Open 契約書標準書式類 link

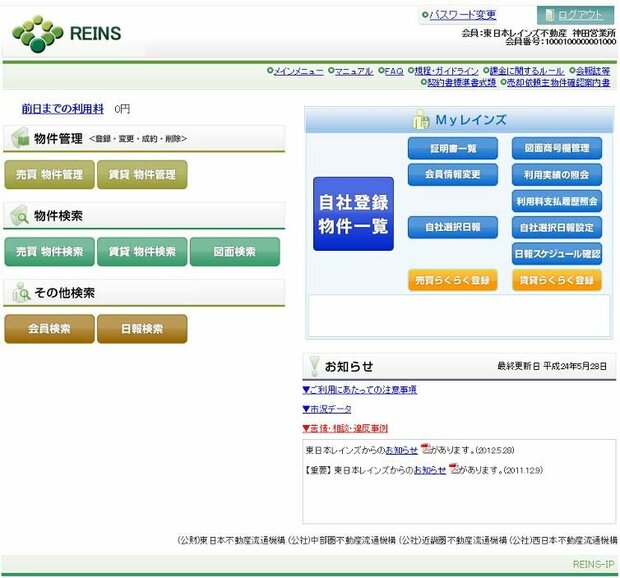(461, 82)
